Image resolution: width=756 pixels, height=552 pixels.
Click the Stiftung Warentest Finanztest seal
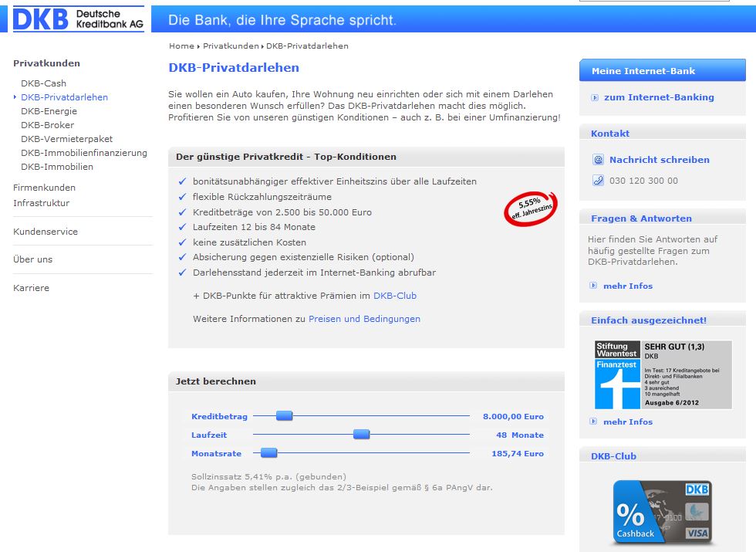618,374
